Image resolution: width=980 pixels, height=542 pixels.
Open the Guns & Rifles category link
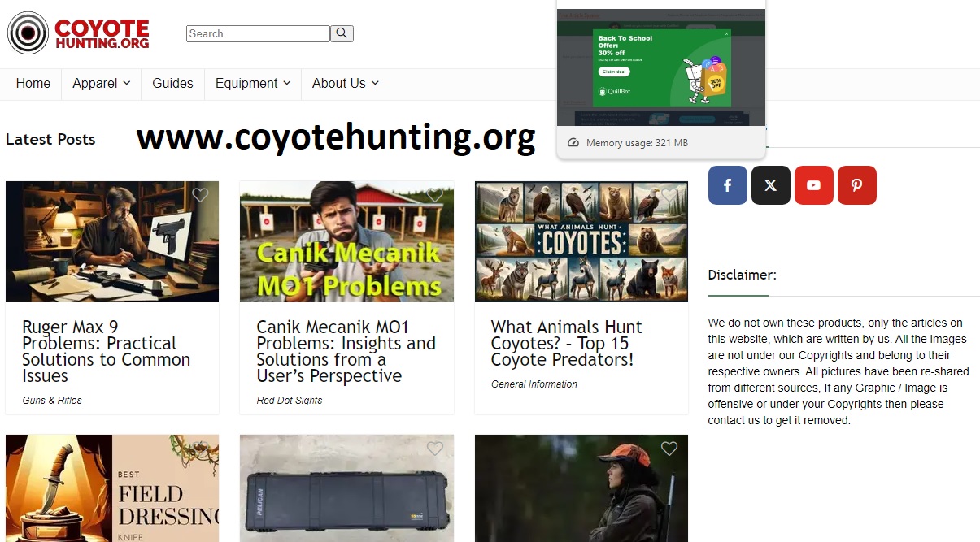point(52,401)
